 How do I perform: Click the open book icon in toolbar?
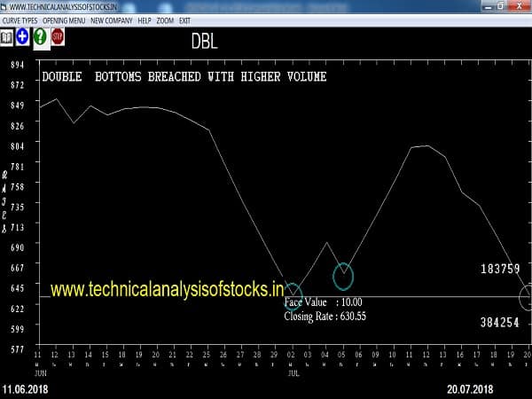(7, 37)
